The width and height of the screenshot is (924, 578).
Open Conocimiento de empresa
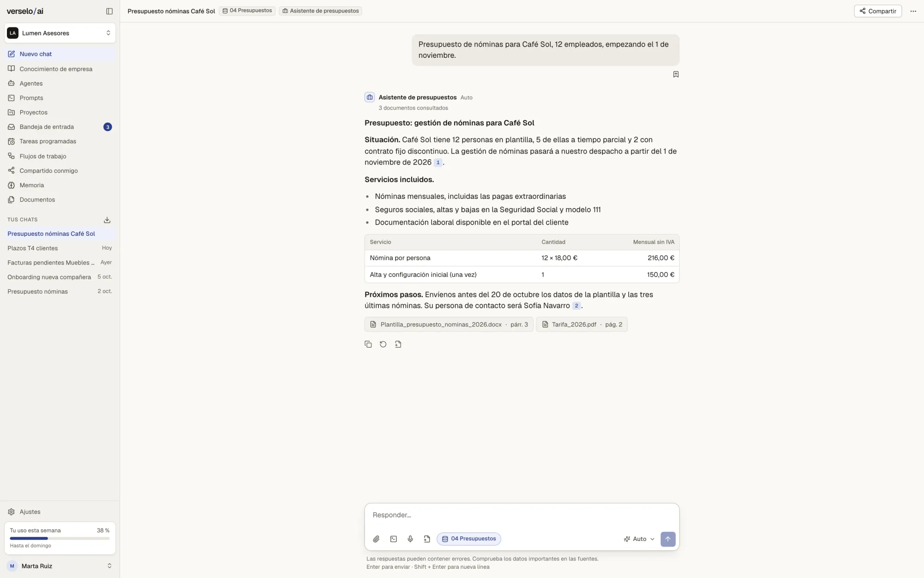pos(60,69)
